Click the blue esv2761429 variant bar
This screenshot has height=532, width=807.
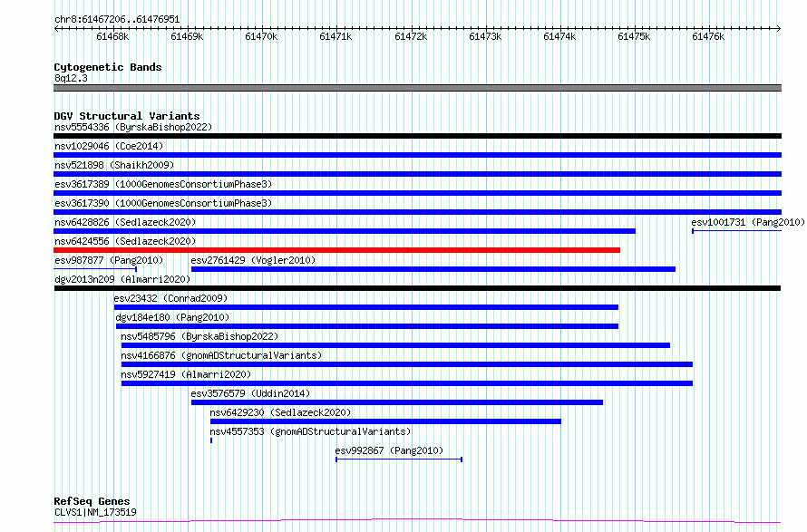tap(433, 269)
